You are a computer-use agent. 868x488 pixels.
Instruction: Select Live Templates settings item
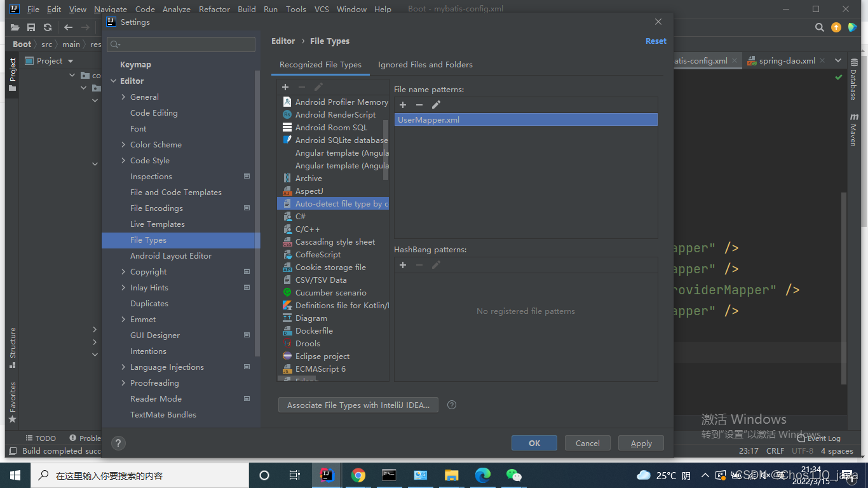(157, 224)
